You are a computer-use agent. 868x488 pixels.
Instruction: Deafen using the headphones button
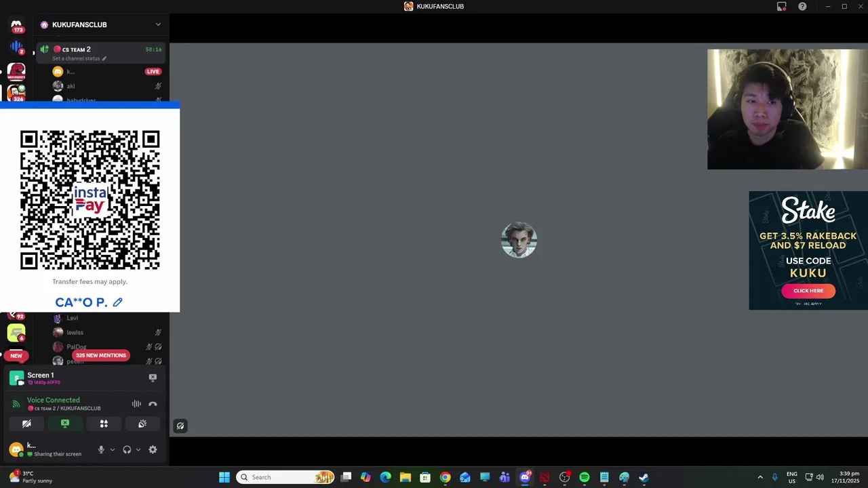coord(127,449)
